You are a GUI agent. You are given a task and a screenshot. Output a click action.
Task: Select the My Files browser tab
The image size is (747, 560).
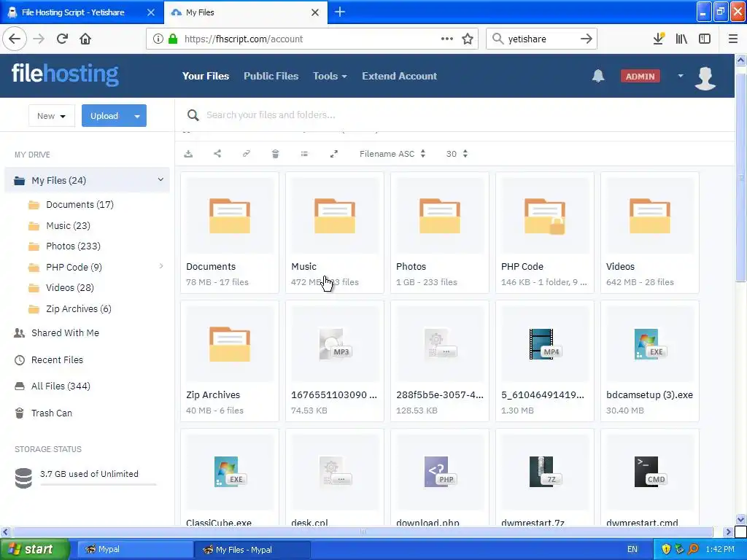(245, 12)
